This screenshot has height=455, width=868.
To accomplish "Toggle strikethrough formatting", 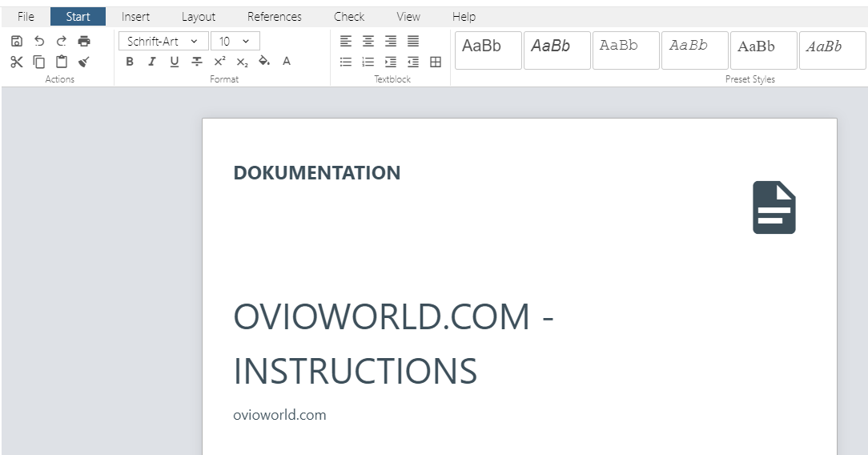I will (196, 62).
